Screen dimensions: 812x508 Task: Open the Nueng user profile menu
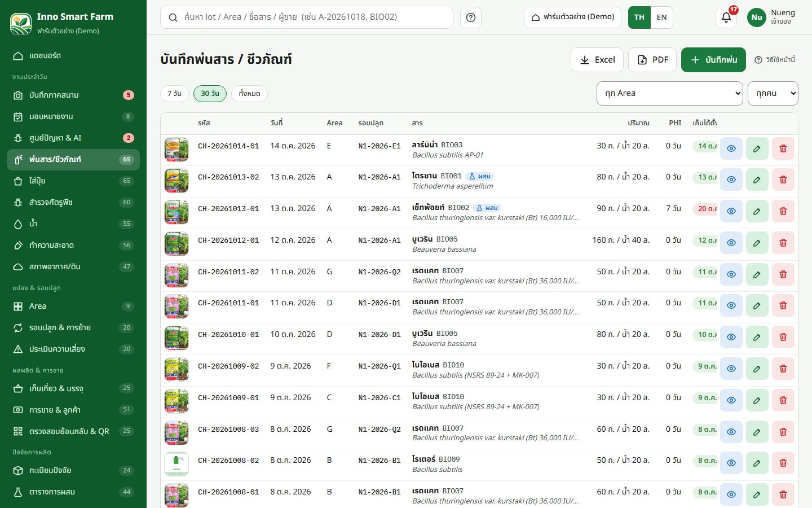[x=771, y=17]
